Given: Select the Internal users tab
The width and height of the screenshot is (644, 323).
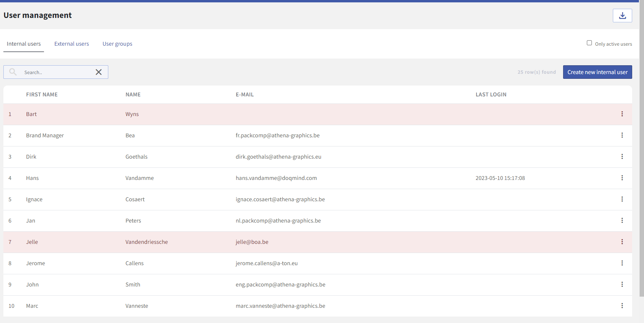Looking at the screenshot, I should pos(24,44).
